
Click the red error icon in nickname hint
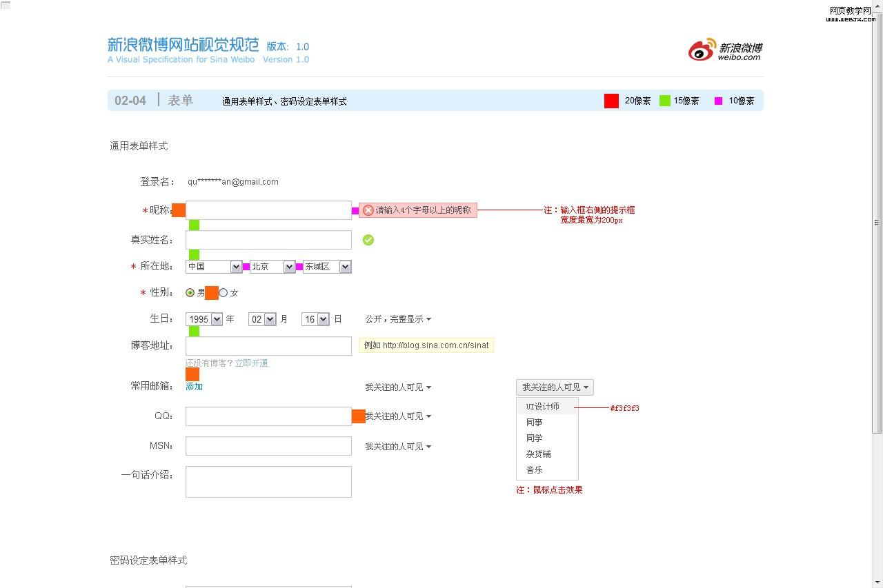pyautogui.click(x=368, y=210)
